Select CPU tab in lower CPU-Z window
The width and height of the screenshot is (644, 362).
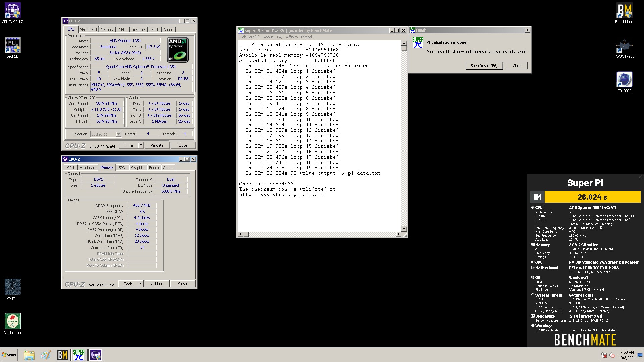pyautogui.click(x=70, y=168)
